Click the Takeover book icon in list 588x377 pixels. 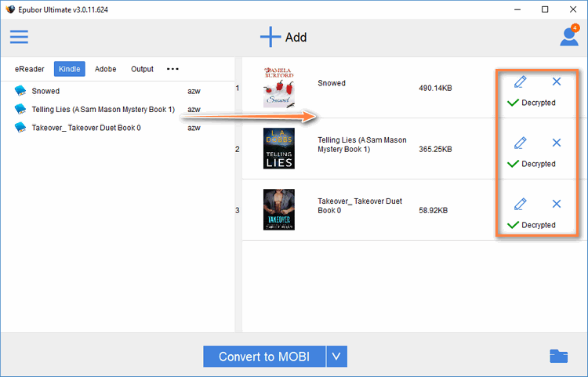(20, 128)
